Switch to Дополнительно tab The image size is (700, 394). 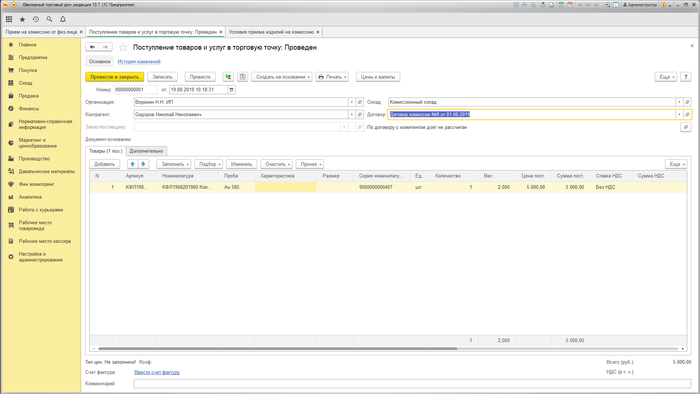click(x=146, y=151)
